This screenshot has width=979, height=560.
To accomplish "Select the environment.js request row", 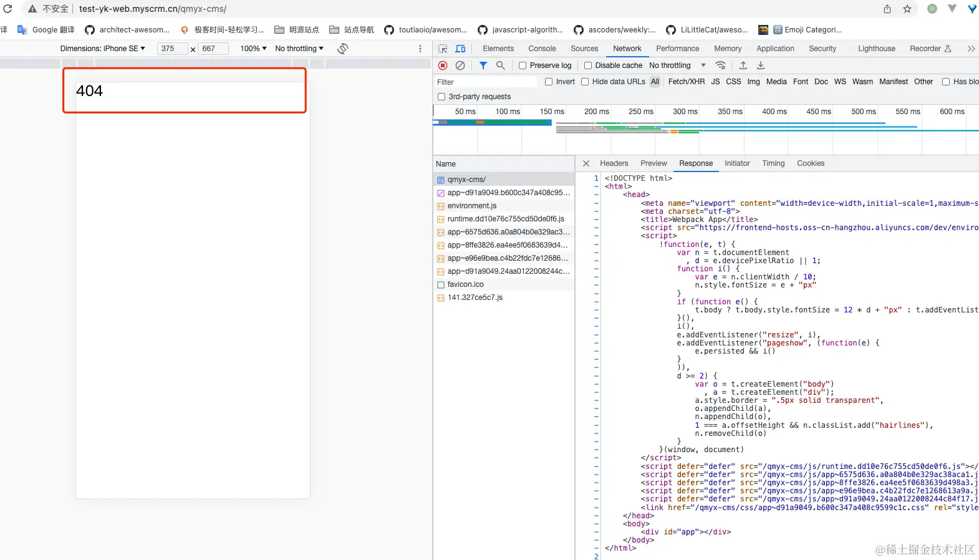I will (x=504, y=206).
